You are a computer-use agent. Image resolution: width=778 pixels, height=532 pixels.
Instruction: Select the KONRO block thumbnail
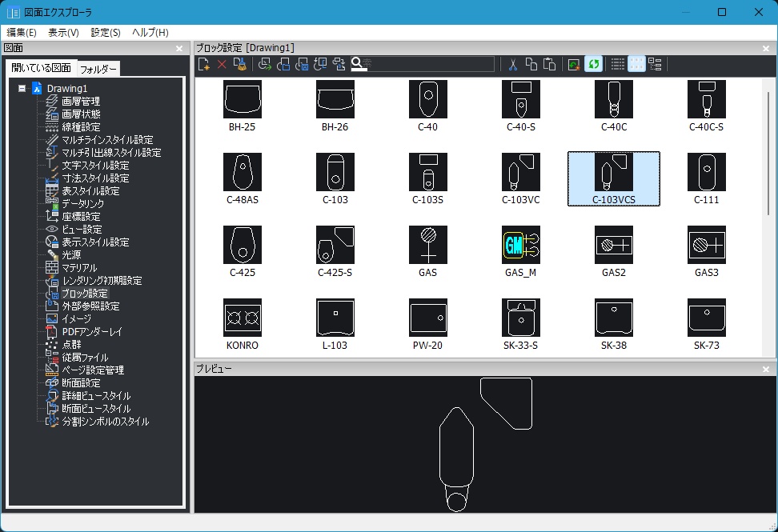coord(243,318)
